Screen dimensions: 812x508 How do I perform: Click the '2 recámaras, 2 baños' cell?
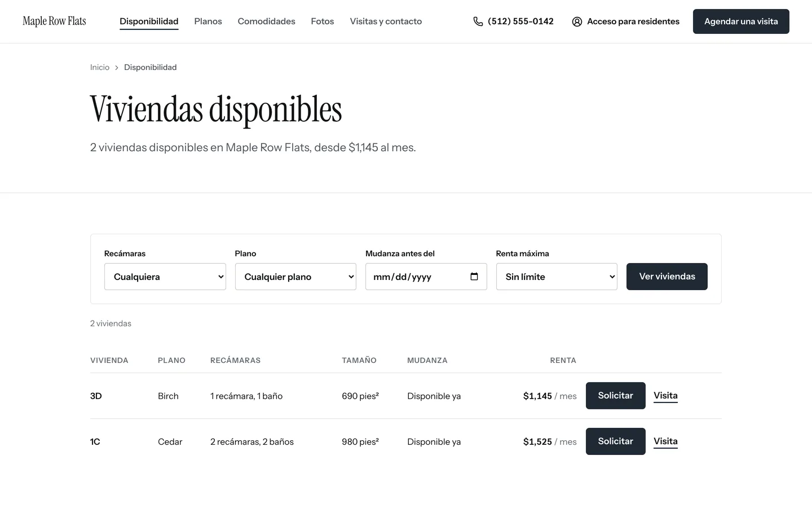252,442
